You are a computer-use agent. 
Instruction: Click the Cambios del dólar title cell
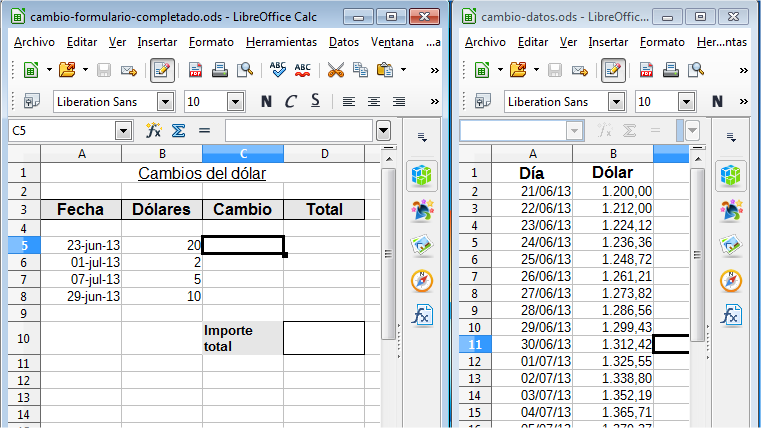tap(202, 173)
